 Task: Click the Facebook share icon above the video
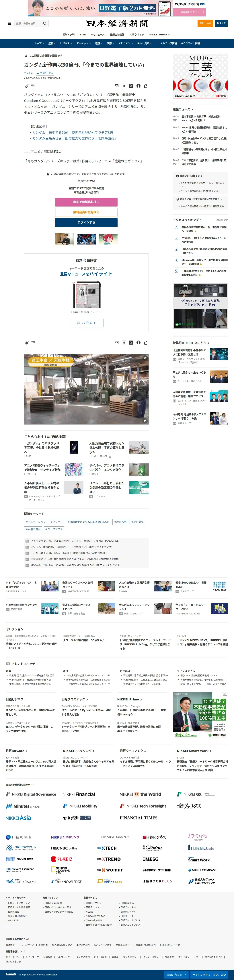click(138, 342)
